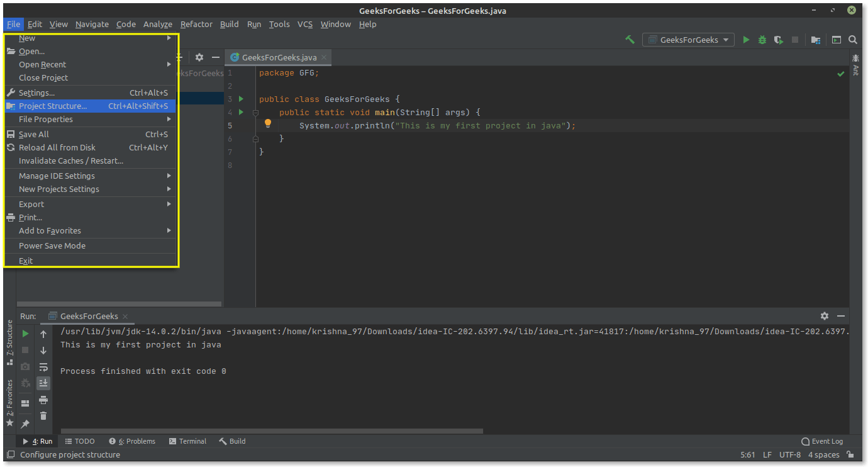Click the intention lightbulb on line 5

(267, 124)
